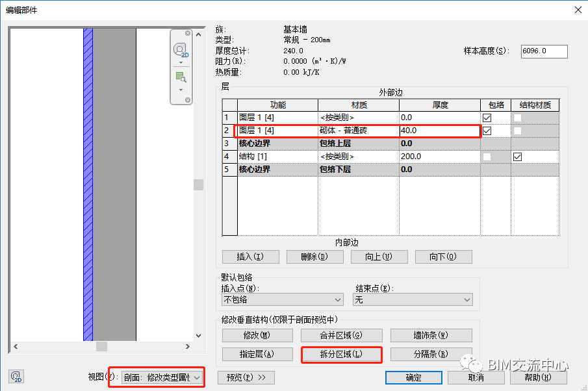Click thickness cell 0.0 in row 1
The width and height of the screenshot is (588, 391).
pos(439,118)
